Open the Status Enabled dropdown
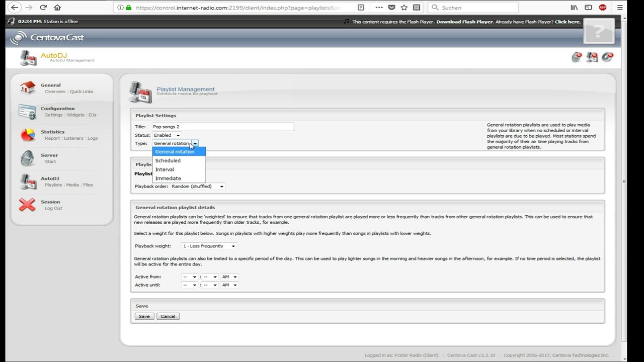 click(167, 135)
